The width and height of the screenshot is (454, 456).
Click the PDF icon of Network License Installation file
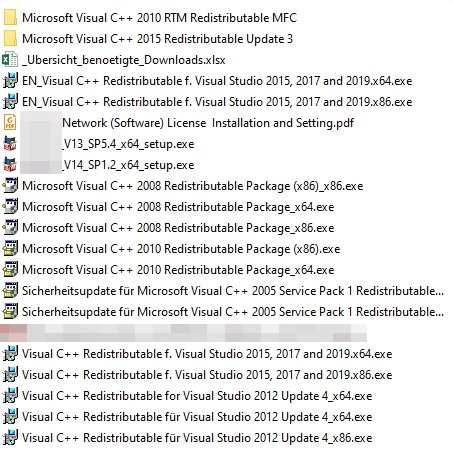click(10, 122)
